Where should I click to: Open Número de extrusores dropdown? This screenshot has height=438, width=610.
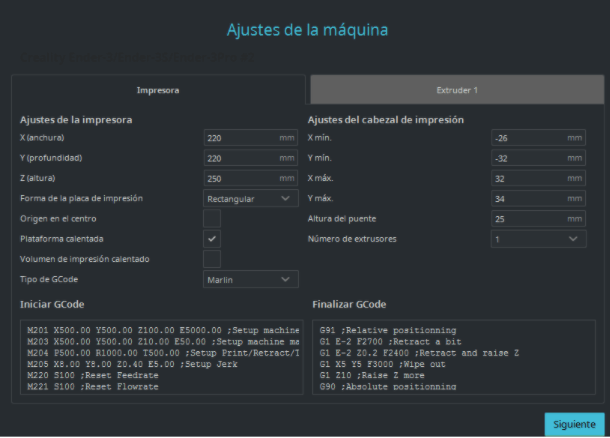point(538,239)
